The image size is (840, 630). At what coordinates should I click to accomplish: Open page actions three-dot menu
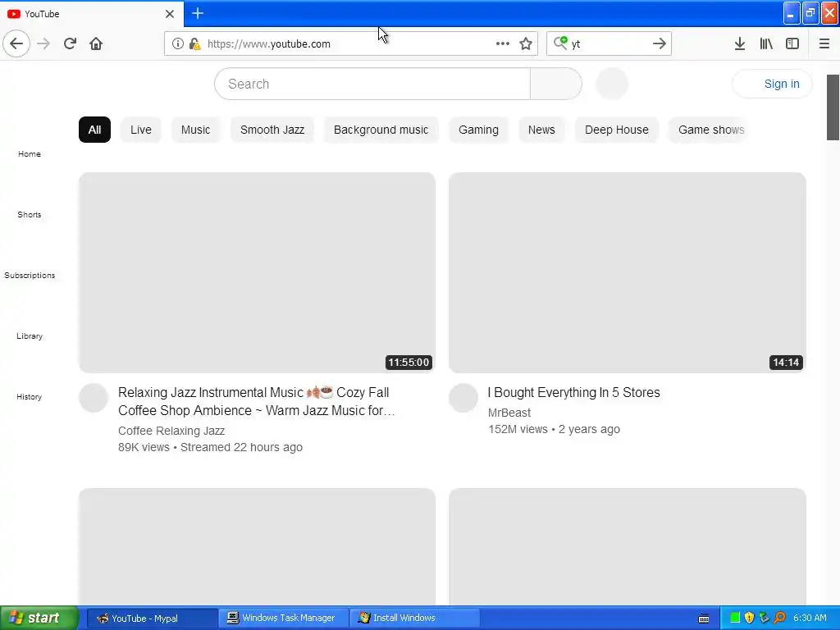tap(503, 43)
